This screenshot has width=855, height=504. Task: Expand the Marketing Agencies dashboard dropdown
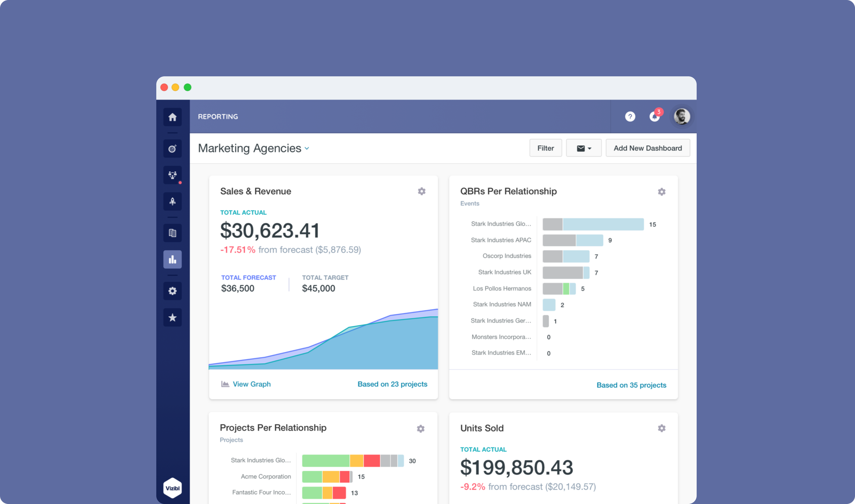pyautogui.click(x=254, y=148)
